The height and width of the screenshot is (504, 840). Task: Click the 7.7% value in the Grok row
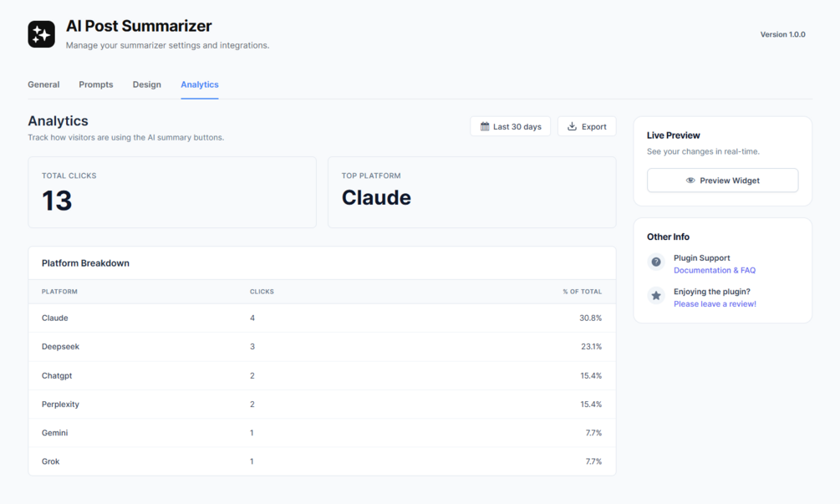(x=593, y=461)
